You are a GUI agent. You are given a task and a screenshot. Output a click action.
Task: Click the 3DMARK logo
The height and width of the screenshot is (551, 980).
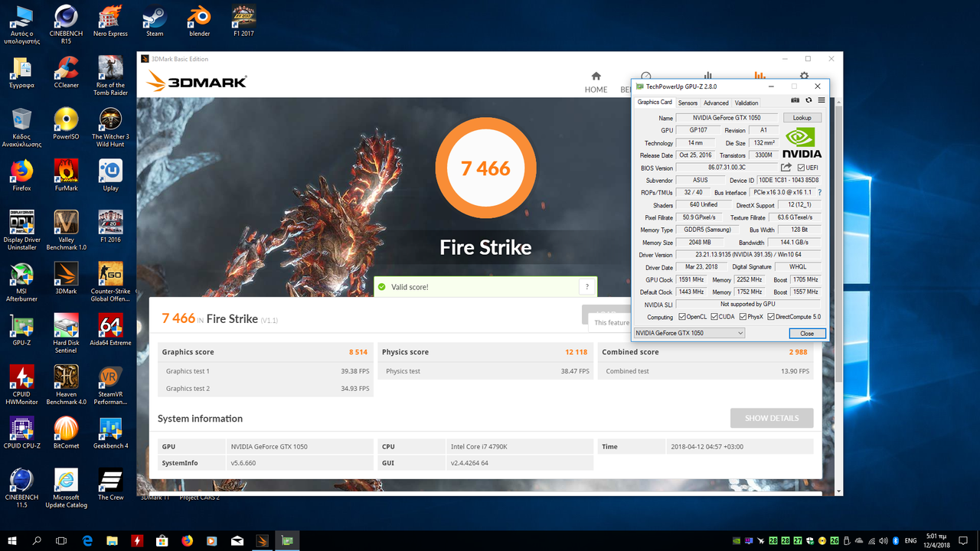[x=196, y=81]
